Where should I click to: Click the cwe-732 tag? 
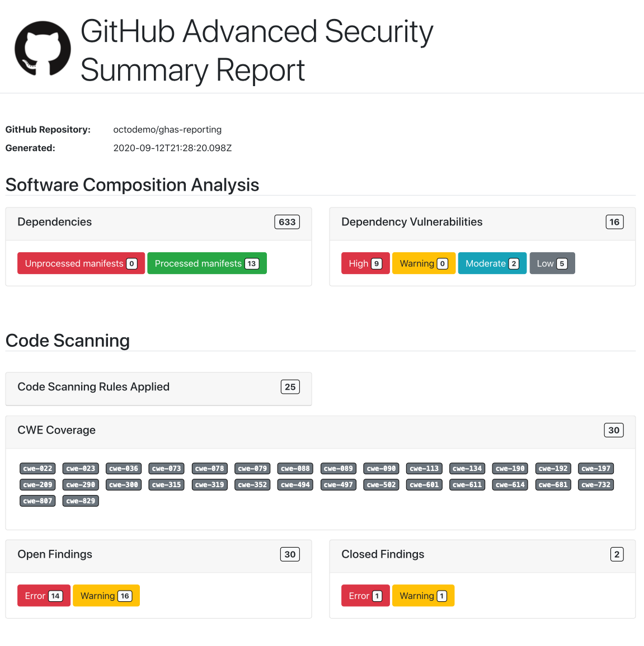tap(596, 484)
